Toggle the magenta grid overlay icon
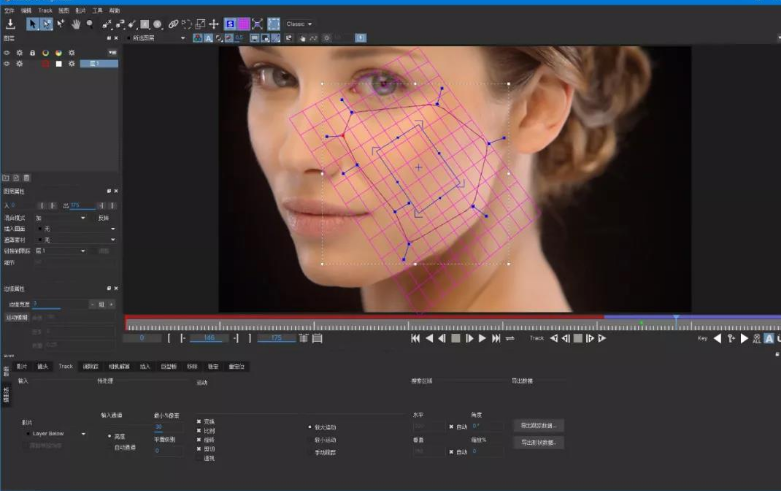 244,24
